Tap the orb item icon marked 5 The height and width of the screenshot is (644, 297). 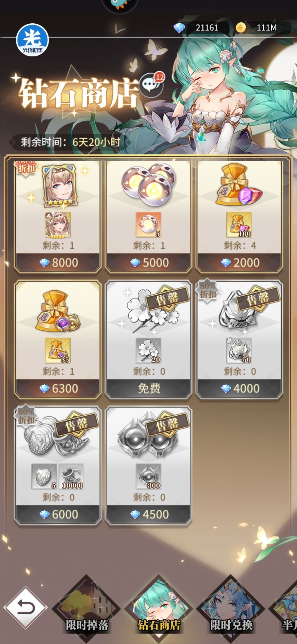tap(148, 225)
